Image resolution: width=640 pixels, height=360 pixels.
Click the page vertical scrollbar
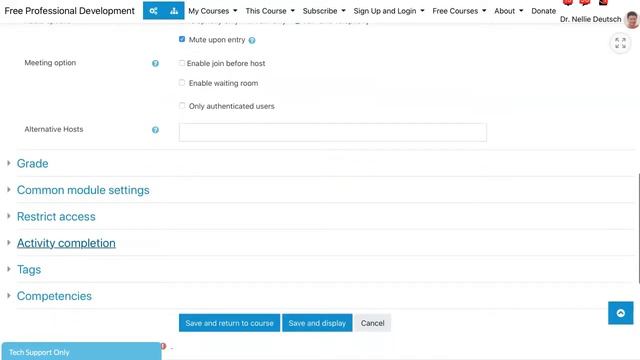coord(638,228)
